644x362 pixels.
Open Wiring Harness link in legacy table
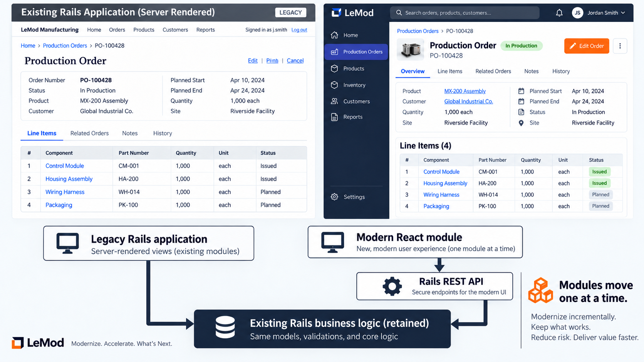tap(65, 192)
